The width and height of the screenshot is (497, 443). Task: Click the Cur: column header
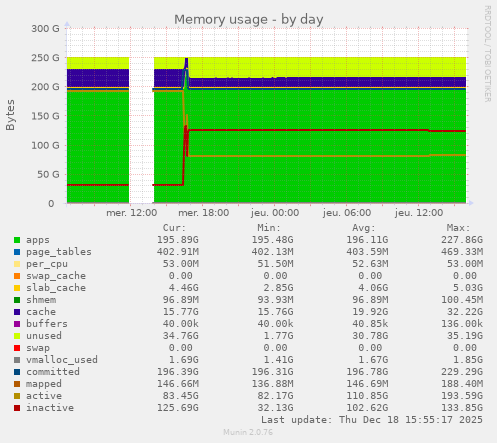click(x=174, y=228)
